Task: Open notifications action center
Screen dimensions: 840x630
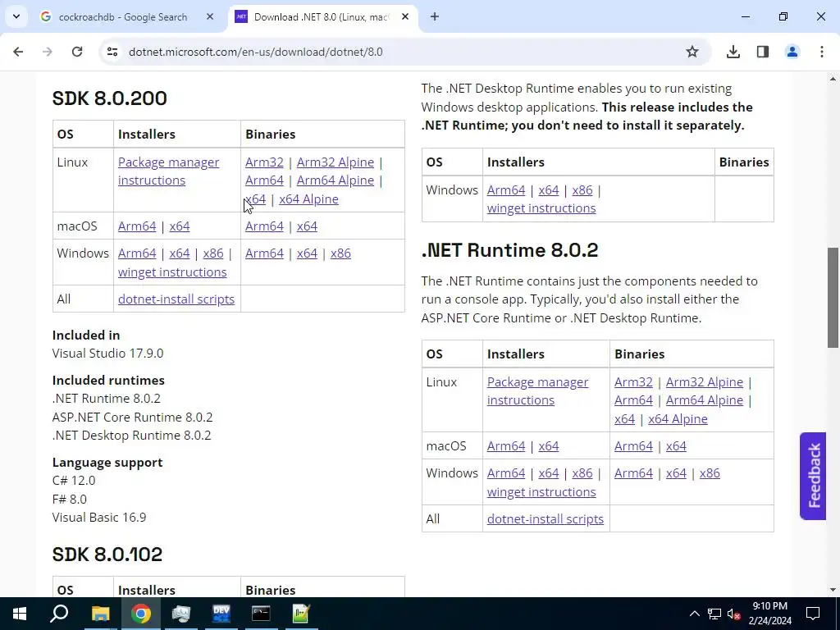Action: 813,614
